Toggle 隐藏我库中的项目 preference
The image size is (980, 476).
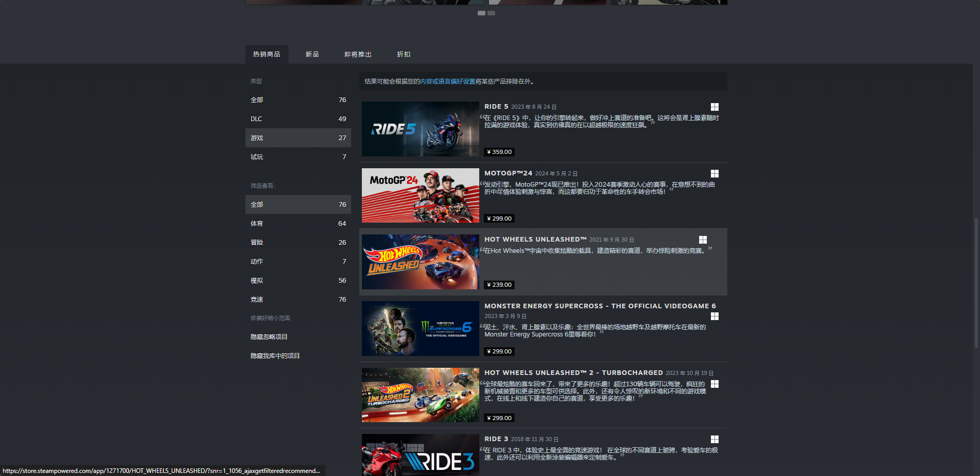point(298,356)
